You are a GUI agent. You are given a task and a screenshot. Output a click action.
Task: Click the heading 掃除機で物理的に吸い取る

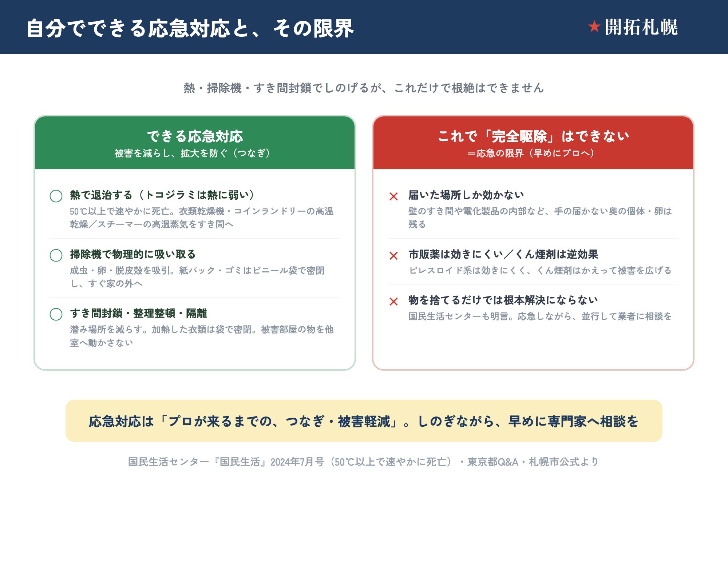[x=133, y=254]
